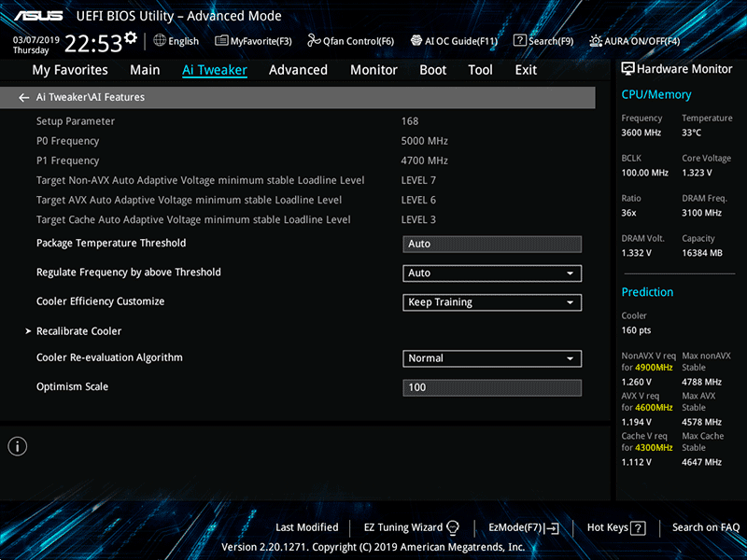
Task: Click Ai Tweaker\AI Features breadcrumb text
Action: click(x=91, y=97)
